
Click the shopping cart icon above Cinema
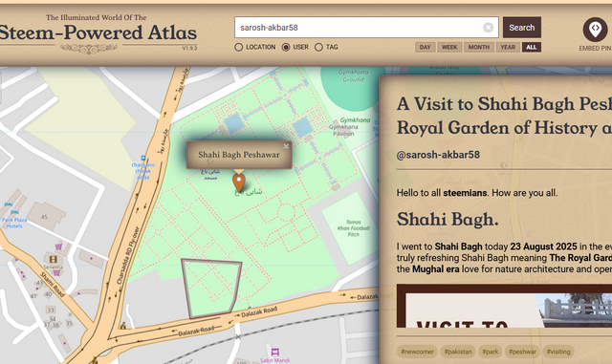pos(58,246)
